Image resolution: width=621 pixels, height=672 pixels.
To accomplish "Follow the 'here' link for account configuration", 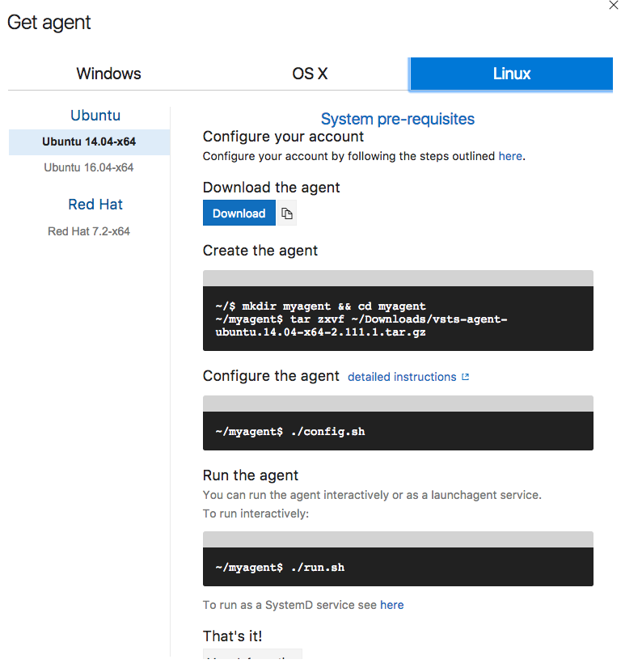I will [x=510, y=156].
